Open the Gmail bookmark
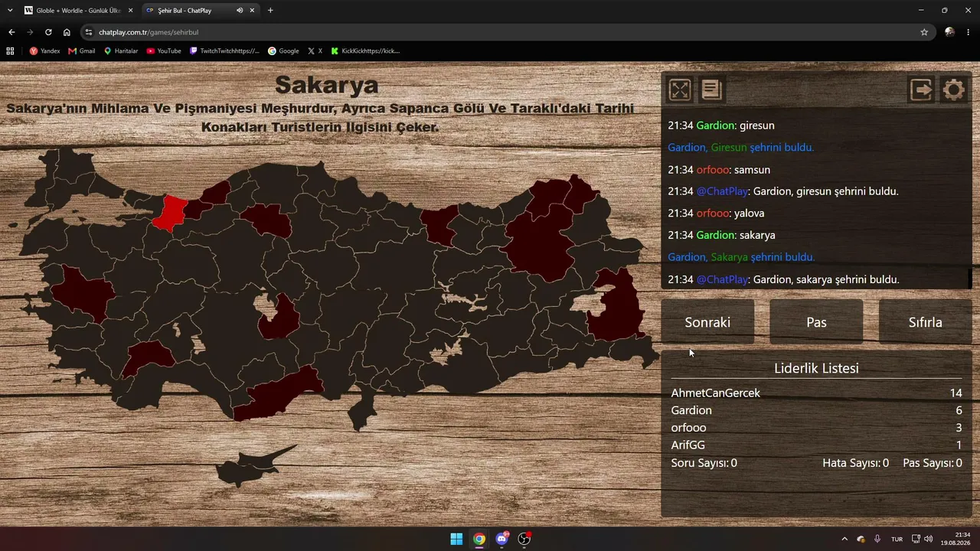 click(82, 51)
